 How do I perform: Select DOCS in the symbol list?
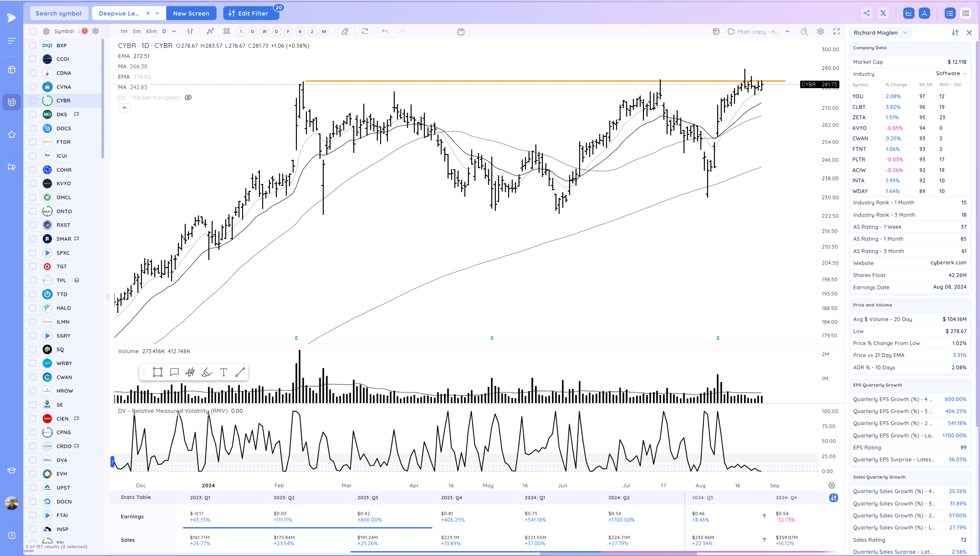[x=64, y=128]
